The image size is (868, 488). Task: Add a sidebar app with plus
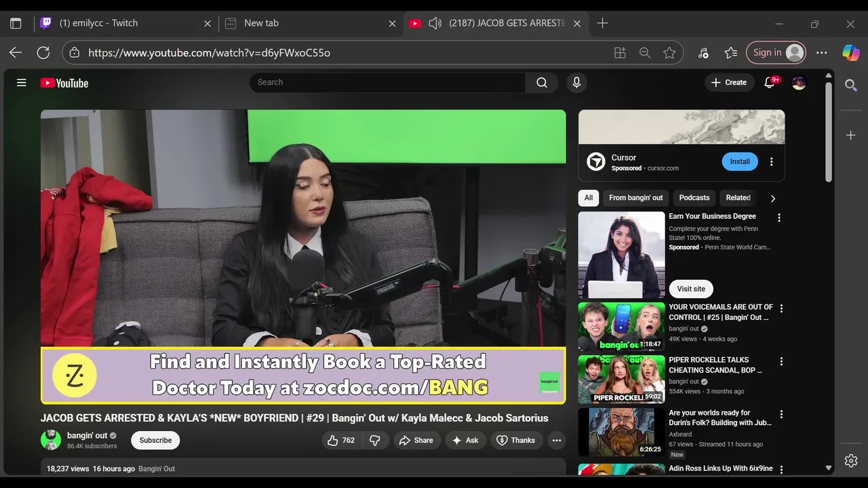(851, 136)
